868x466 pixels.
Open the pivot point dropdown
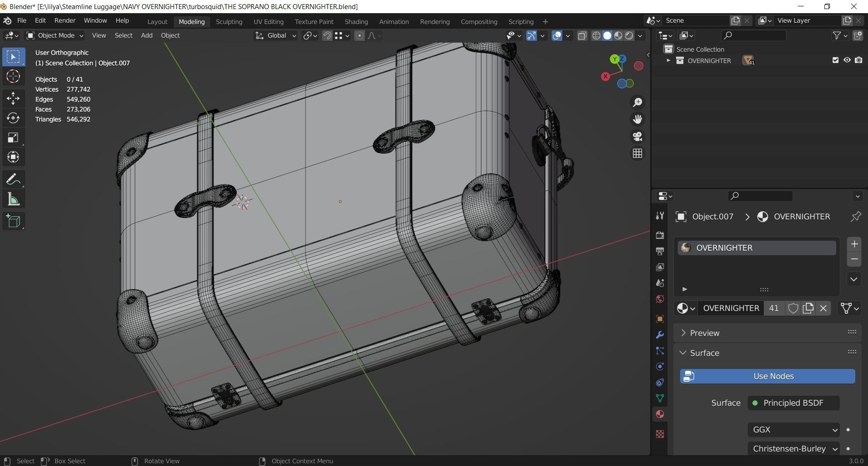310,35
